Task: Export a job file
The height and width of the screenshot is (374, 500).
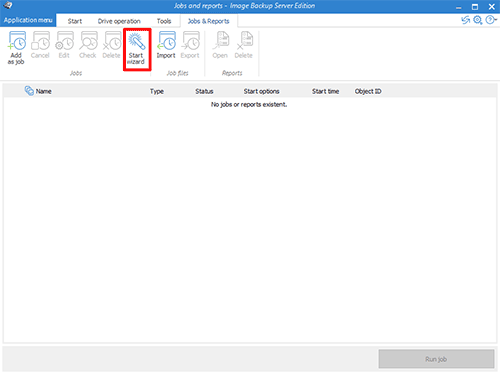Action: [x=190, y=45]
